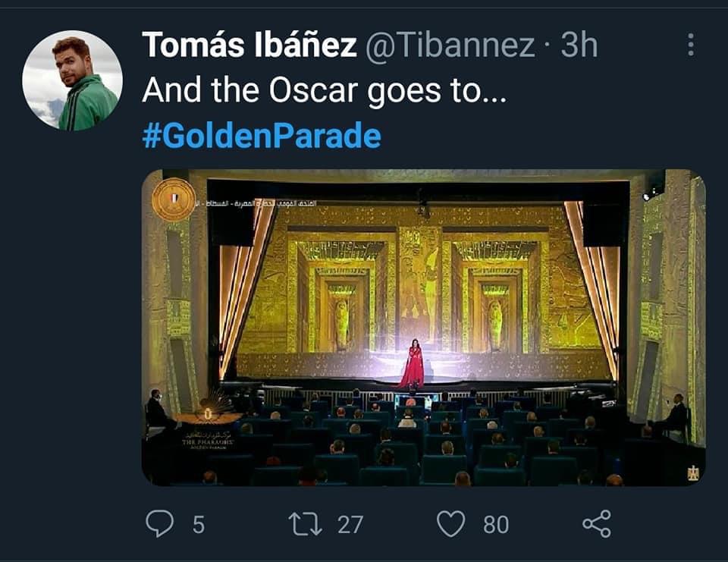728x562 pixels.
Task: Open the #GoldenParade hashtag link
Action: coord(261,137)
